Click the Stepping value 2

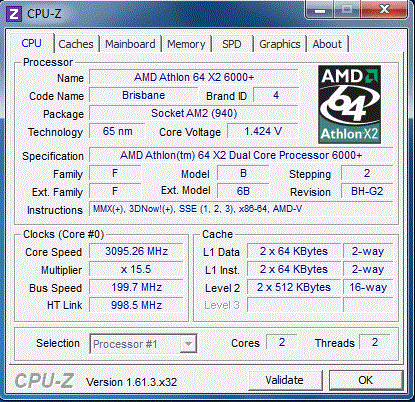pyautogui.click(x=367, y=173)
